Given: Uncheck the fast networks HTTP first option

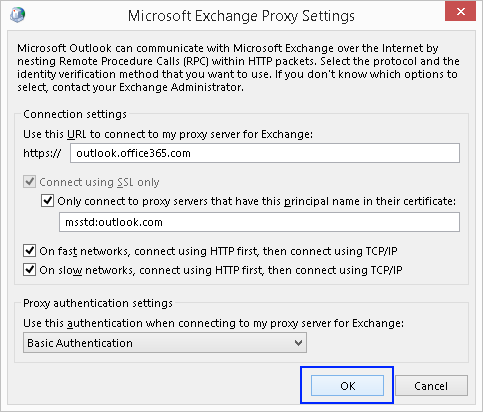Looking at the screenshot, I should 30,250.
